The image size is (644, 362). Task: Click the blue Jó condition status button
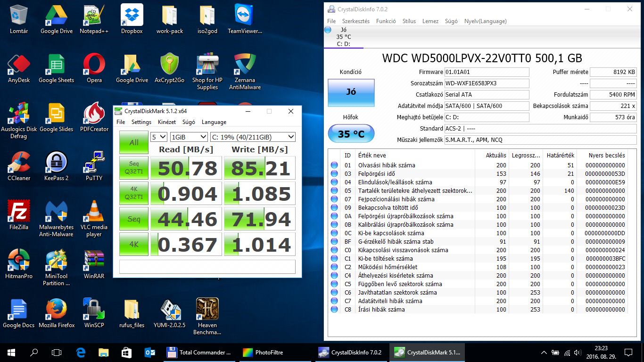[x=351, y=92]
